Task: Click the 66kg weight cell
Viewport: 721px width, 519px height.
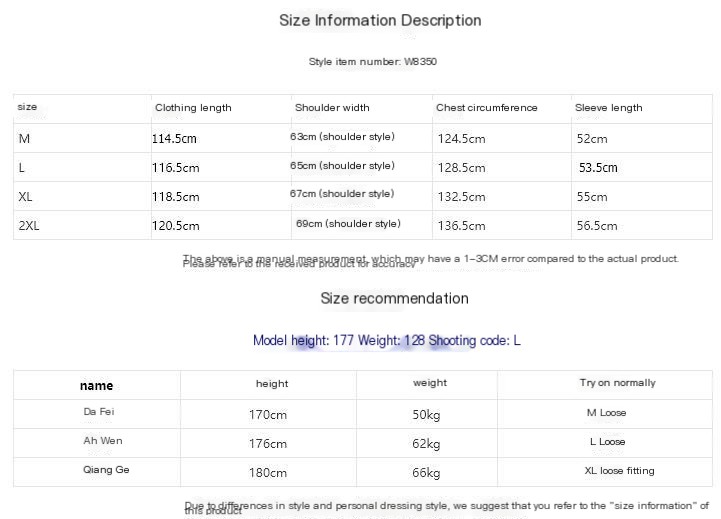Action: 425,473
